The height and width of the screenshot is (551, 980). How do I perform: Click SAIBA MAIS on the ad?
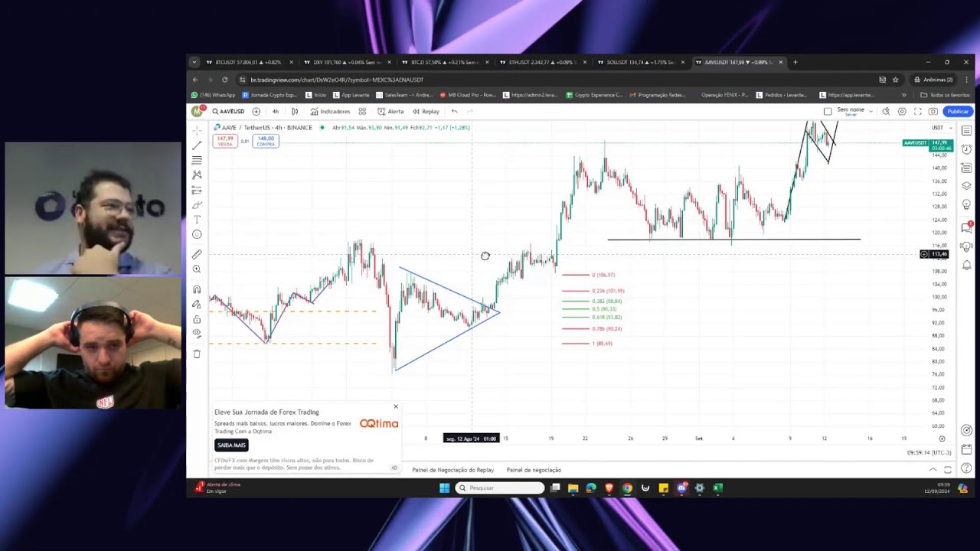pyautogui.click(x=231, y=445)
